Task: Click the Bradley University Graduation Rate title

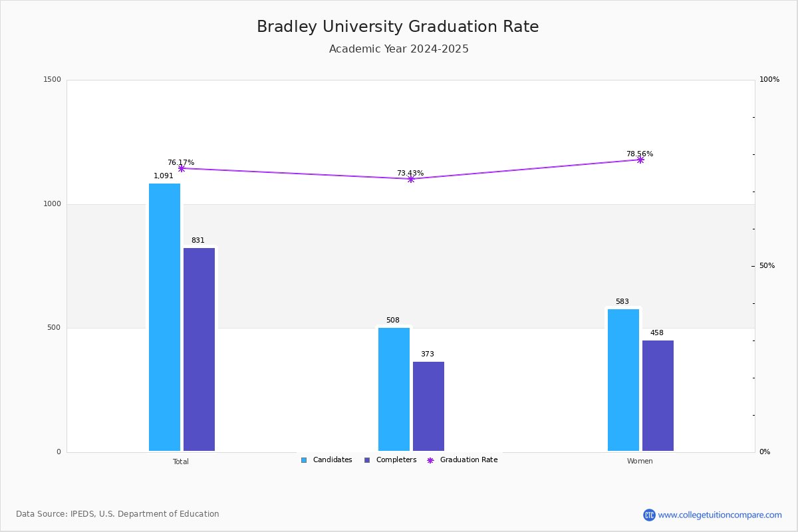Action: (x=398, y=27)
